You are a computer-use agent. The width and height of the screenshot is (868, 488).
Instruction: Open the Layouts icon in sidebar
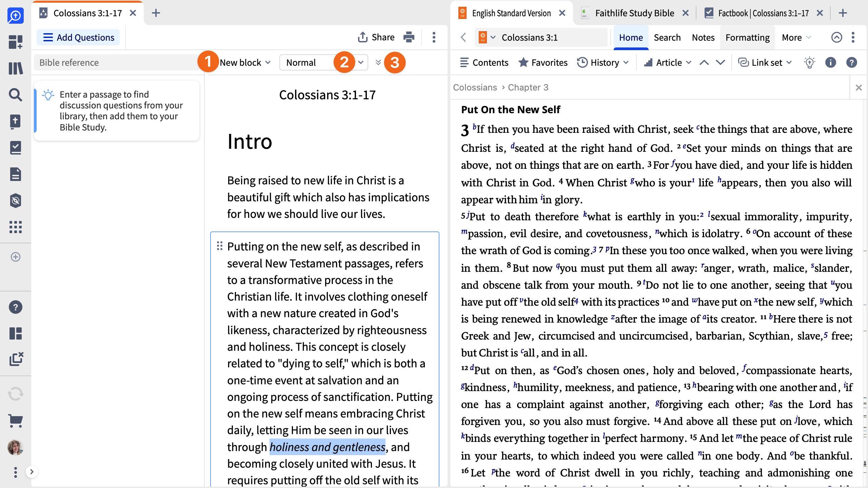[16, 333]
